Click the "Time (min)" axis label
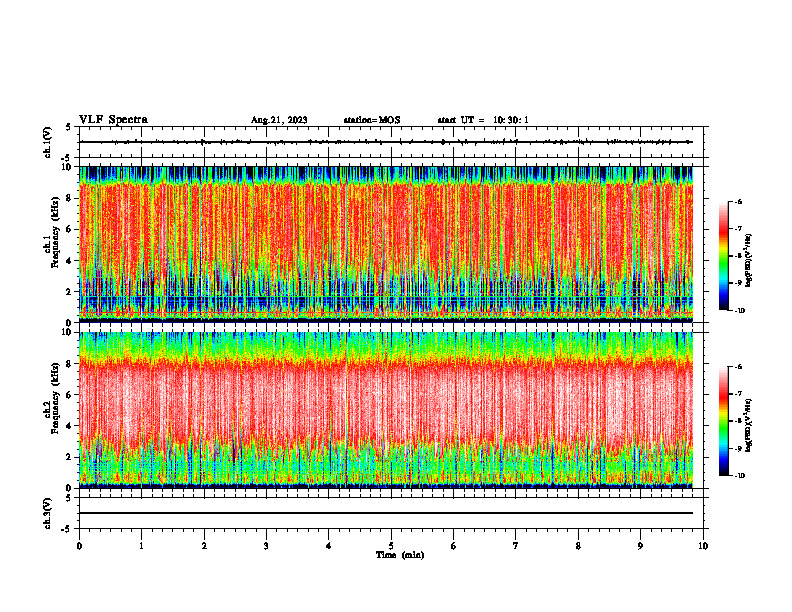This screenshot has height=612, width=792. click(x=400, y=555)
